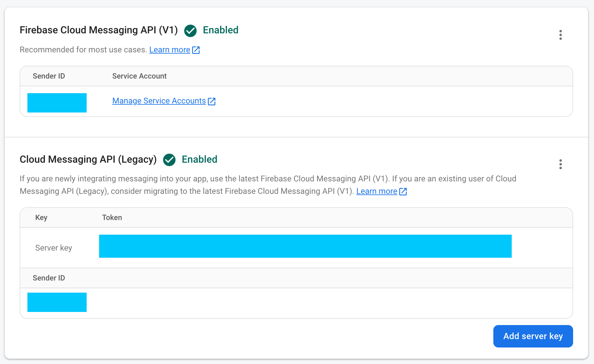The image size is (594, 364).
Task: Click the Cloud Messaging API (Legacy) heading
Action: coord(88,159)
